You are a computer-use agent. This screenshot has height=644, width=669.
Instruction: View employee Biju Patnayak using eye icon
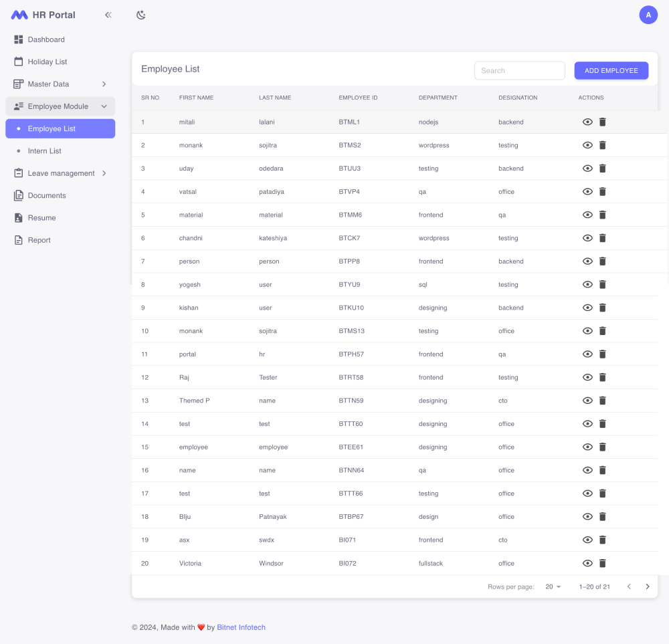(587, 517)
